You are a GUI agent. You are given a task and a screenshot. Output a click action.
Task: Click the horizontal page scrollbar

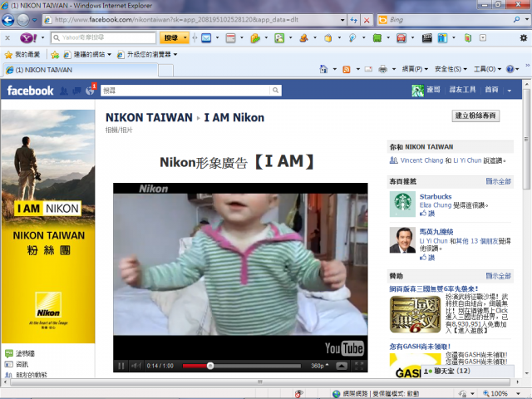point(260,382)
